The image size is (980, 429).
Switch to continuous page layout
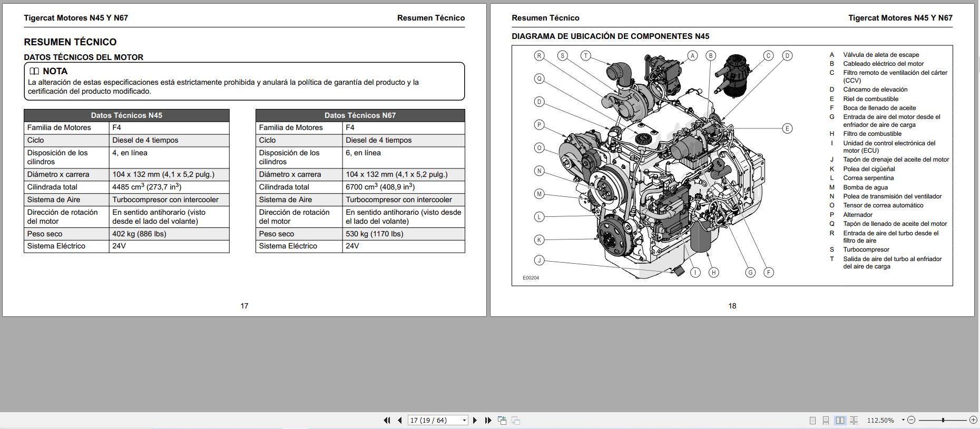click(826, 420)
